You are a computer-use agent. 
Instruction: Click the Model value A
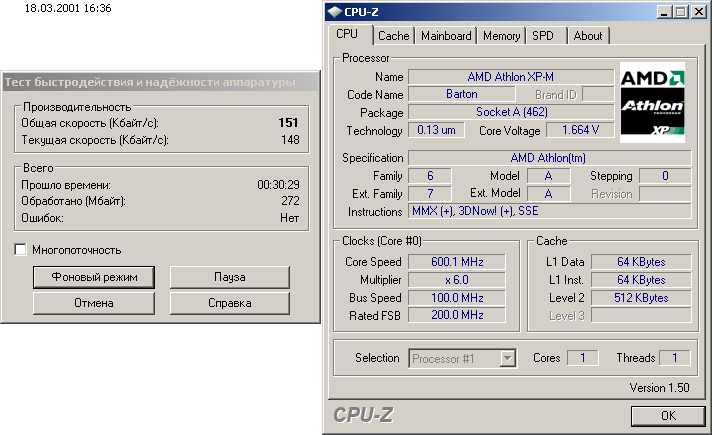click(549, 176)
